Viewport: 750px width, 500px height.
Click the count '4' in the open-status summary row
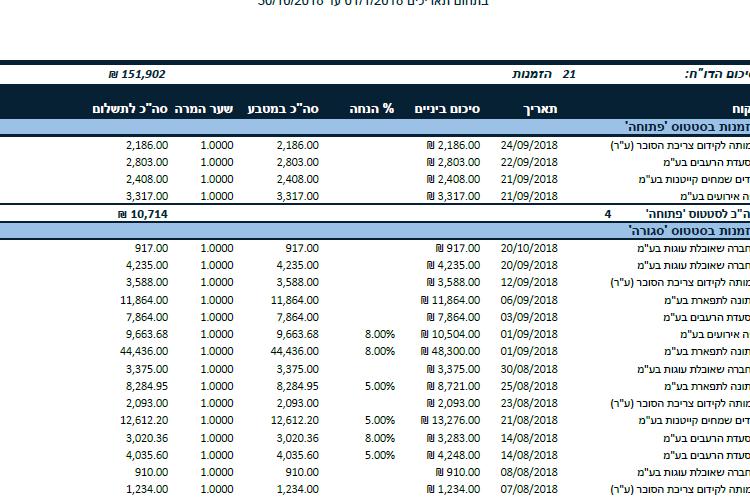(607, 214)
